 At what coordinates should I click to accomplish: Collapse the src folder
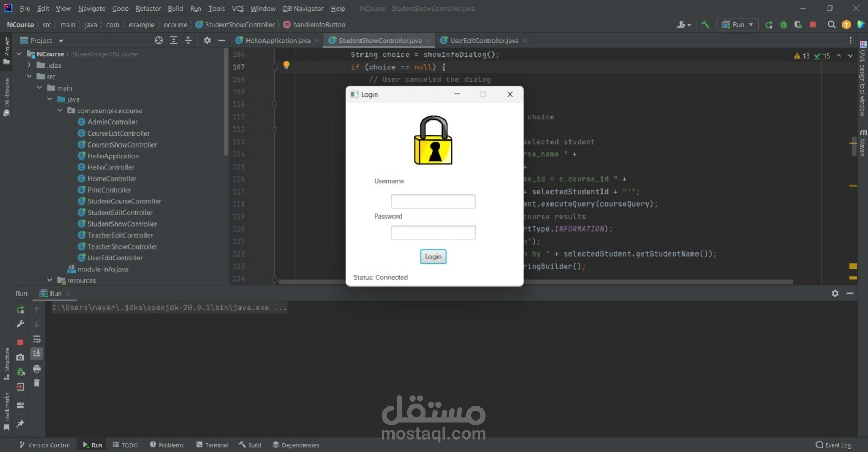pyautogui.click(x=29, y=77)
